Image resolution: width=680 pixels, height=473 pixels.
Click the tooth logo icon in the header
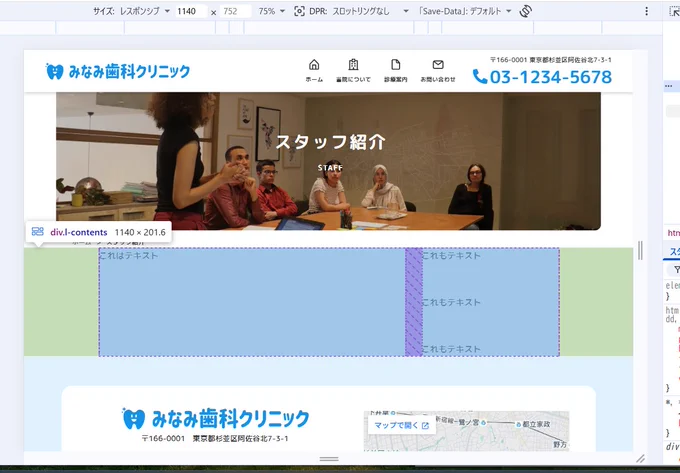click(55, 72)
